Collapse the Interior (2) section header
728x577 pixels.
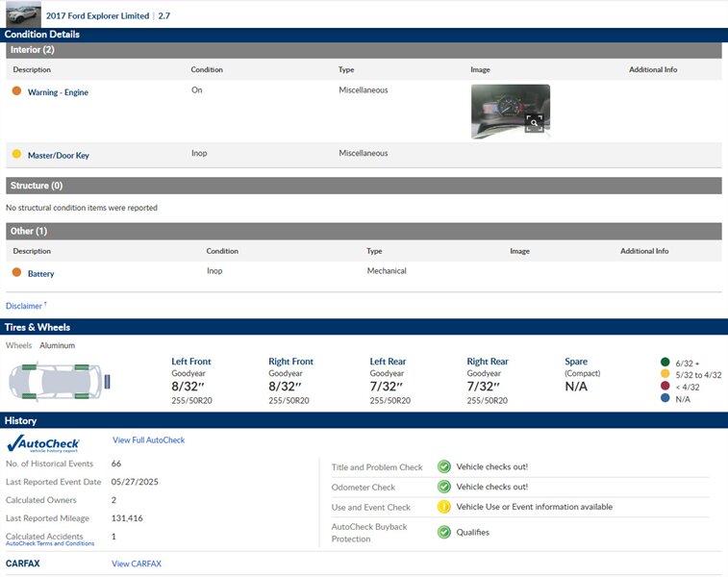pos(364,50)
